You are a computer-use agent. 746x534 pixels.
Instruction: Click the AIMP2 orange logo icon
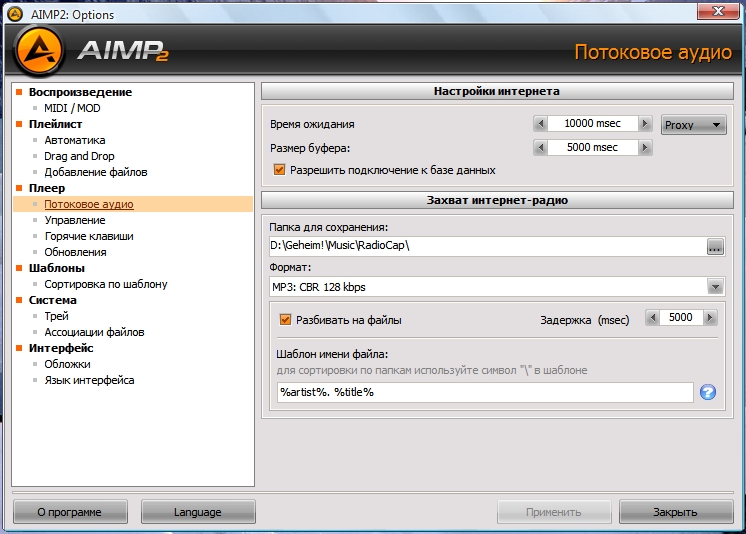click(x=39, y=51)
